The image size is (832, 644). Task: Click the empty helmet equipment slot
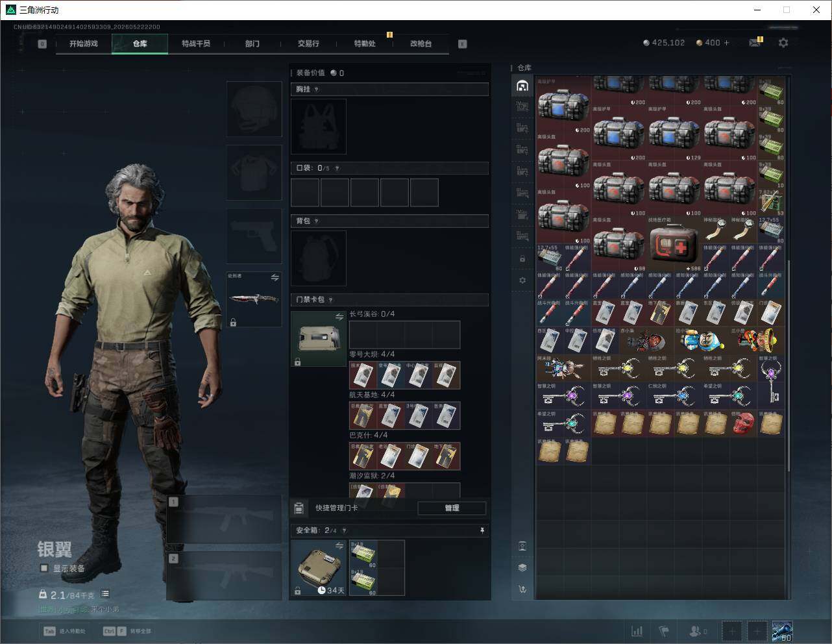coord(254,109)
